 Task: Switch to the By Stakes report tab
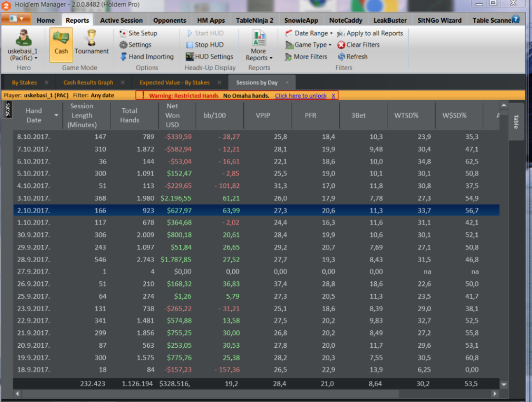coord(24,82)
